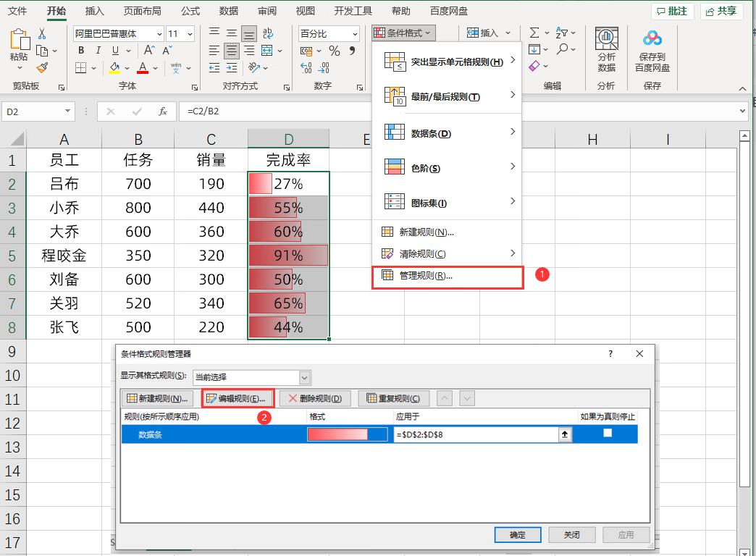Click 保存到百度网盘 cloud icon
Viewport: 756px width, 556px height.
[652, 49]
